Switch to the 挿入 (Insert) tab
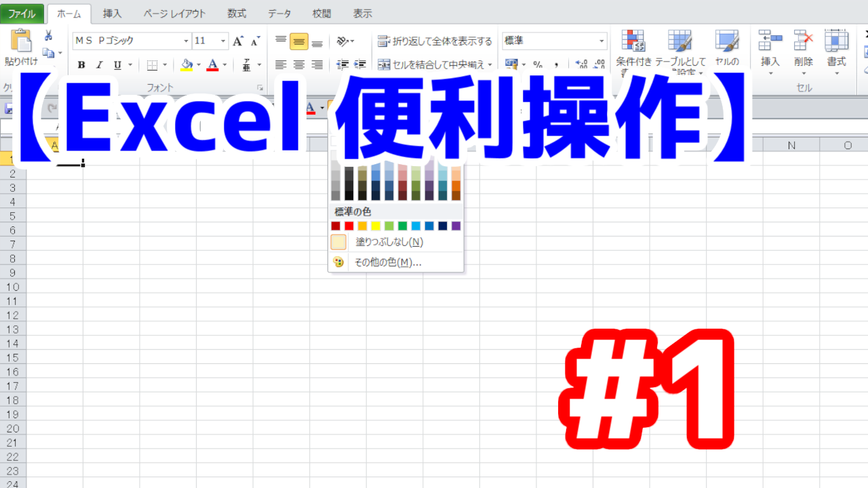This screenshot has height=488, width=868. [113, 14]
